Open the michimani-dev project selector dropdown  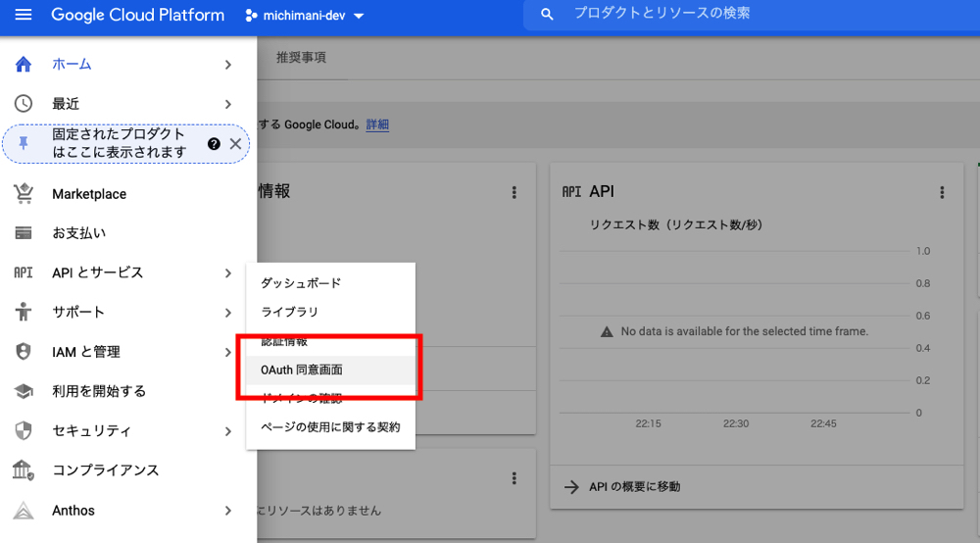(x=305, y=16)
